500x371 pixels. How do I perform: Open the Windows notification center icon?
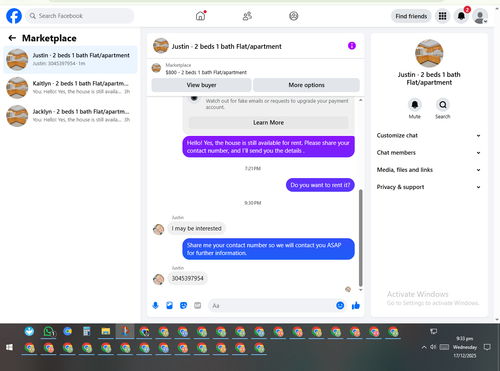(487, 347)
